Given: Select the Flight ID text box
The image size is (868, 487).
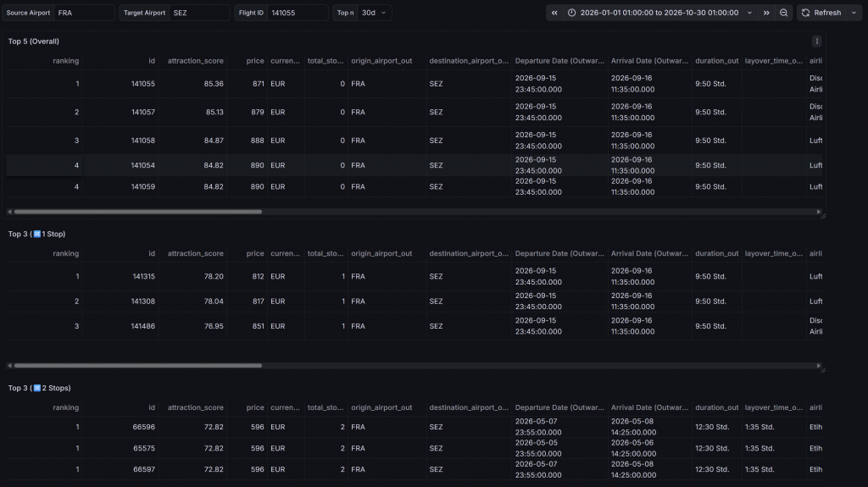Looking at the screenshot, I should (297, 13).
